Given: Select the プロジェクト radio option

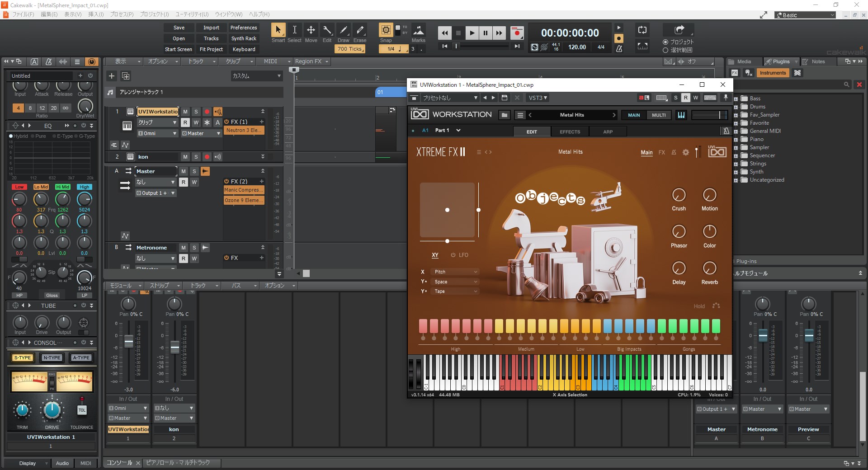Looking at the screenshot, I should click(x=665, y=42).
